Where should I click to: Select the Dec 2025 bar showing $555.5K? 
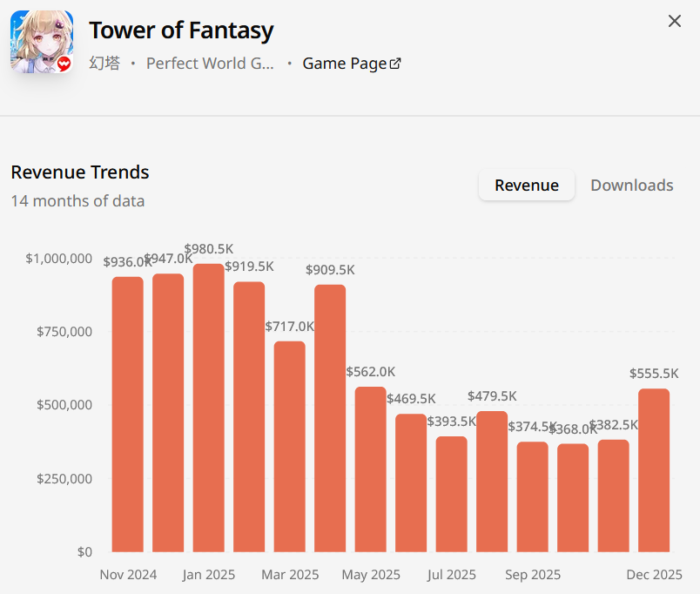pyautogui.click(x=654, y=470)
